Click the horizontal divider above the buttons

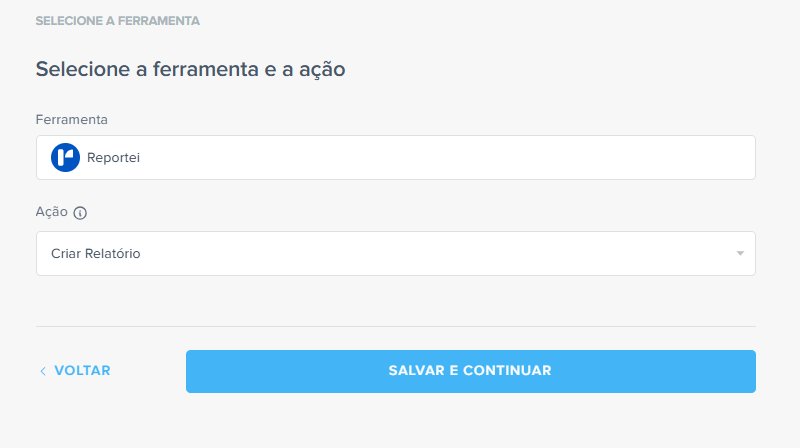[395, 326]
